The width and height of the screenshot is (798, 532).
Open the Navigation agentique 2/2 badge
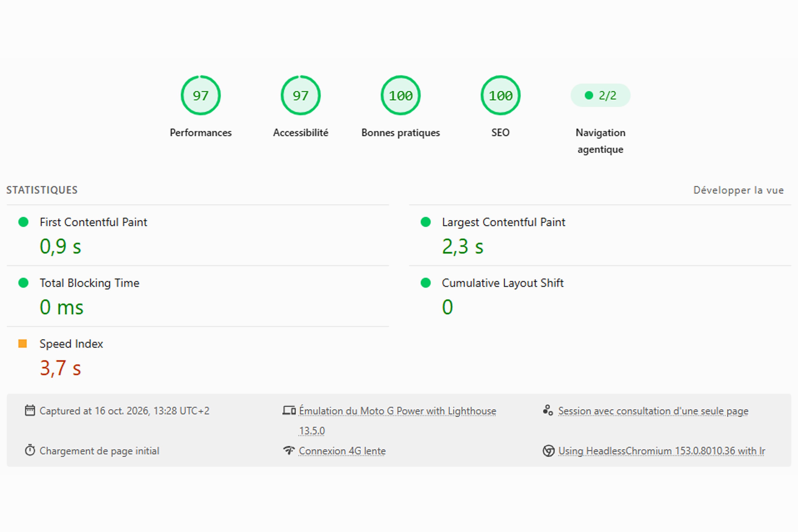point(601,95)
